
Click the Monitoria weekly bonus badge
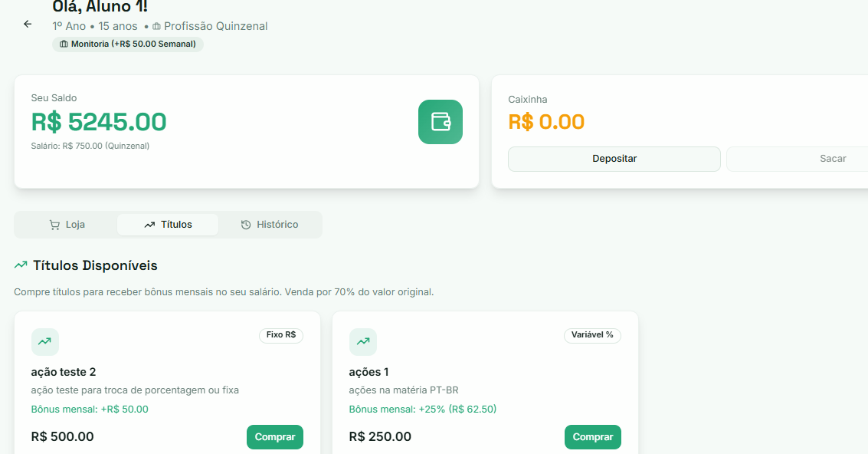(x=128, y=44)
